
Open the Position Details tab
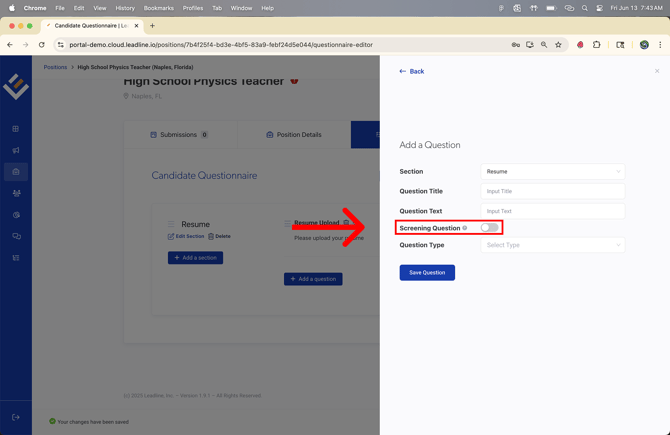294,135
